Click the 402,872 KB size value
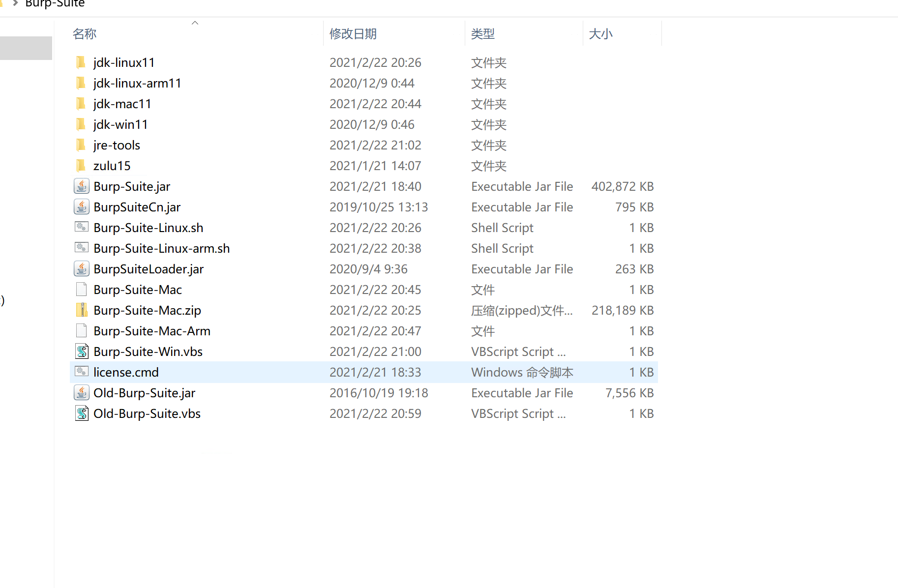Viewport: 898px width, 588px height. (x=623, y=186)
